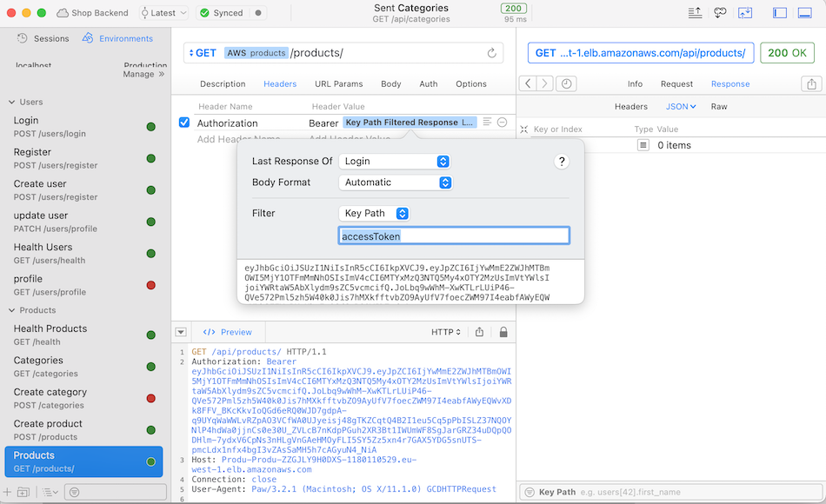Image resolution: width=826 pixels, height=504 pixels.
Task: Switch to the response Headers sub-tab
Action: pyautogui.click(x=630, y=107)
